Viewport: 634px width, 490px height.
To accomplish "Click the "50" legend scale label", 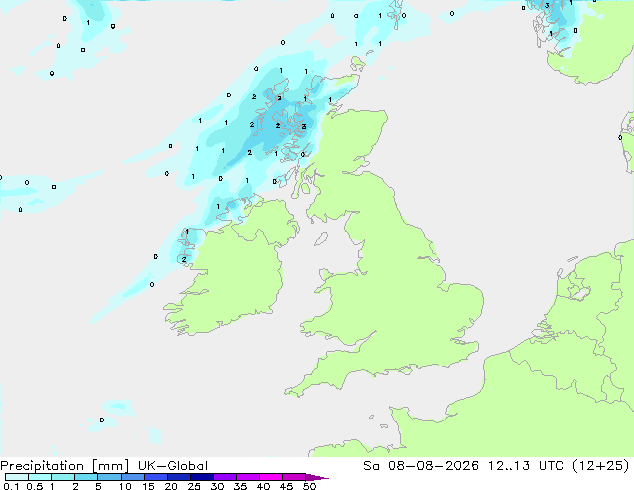I will tap(309, 486).
